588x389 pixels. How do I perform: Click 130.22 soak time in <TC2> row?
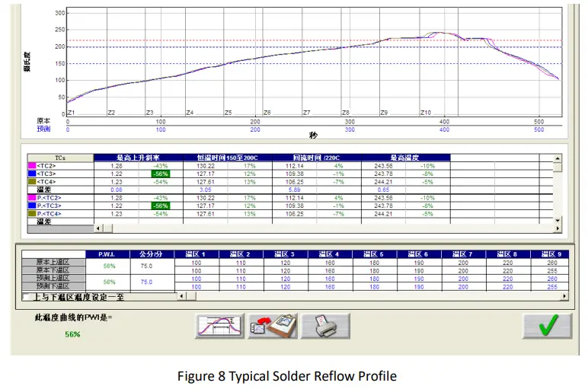pos(206,166)
